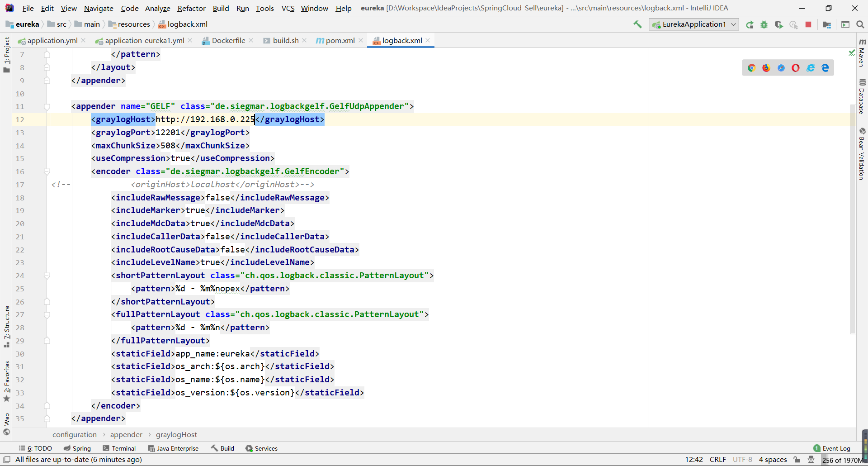Open the Spring tool window
The image size is (868, 466).
tap(77, 448)
